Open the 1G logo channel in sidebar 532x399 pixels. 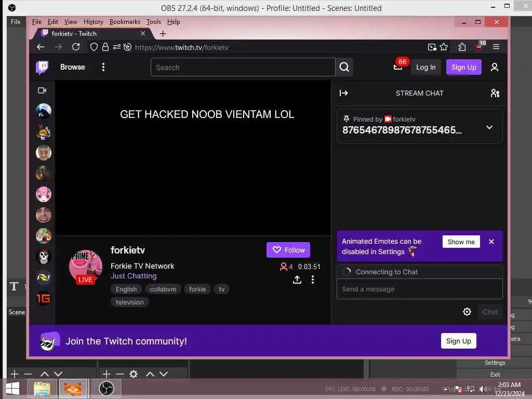coord(44,298)
